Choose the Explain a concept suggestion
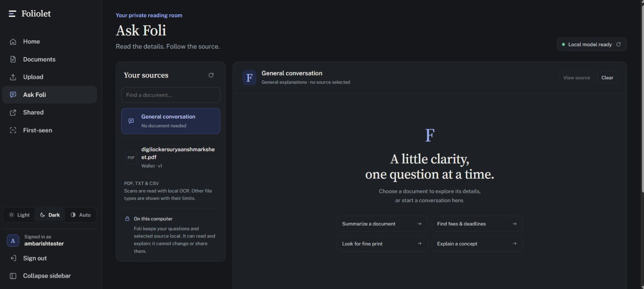644x289 pixels. point(477,244)
